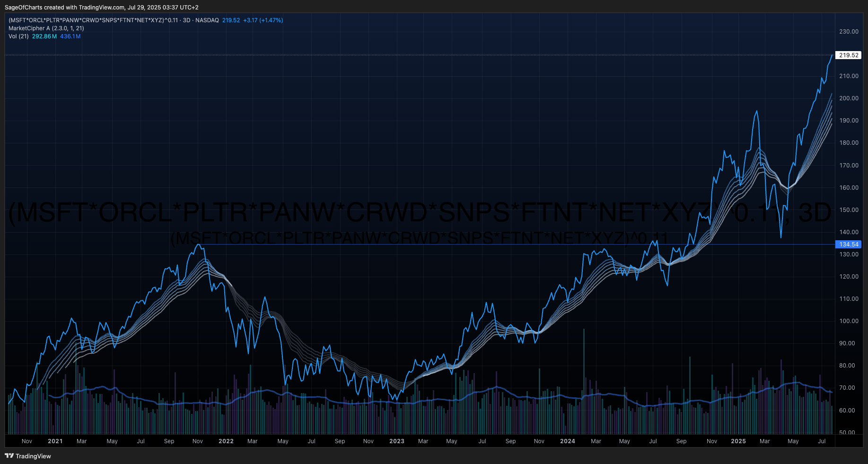
Task: Click the 2022 year label on time axis
Action: pyautogui.click(x=226, y=441)
